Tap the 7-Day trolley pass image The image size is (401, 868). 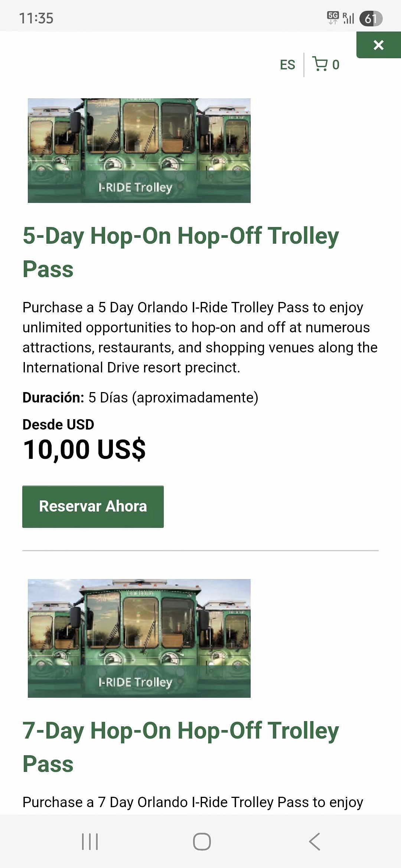(139, 638)
